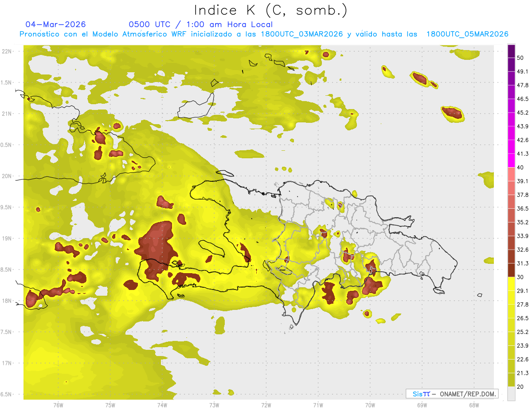532x411 pixels.
Task: Click the legend value '41.3'
Action: click(523, 154)
